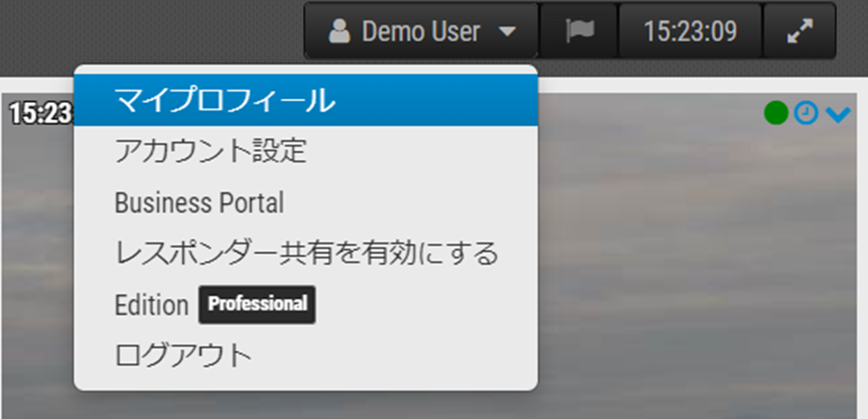Image resolution: width=868 pixels, height=419 pixels.
Task: Click the flag notifications icon
Action: [579, 31]
